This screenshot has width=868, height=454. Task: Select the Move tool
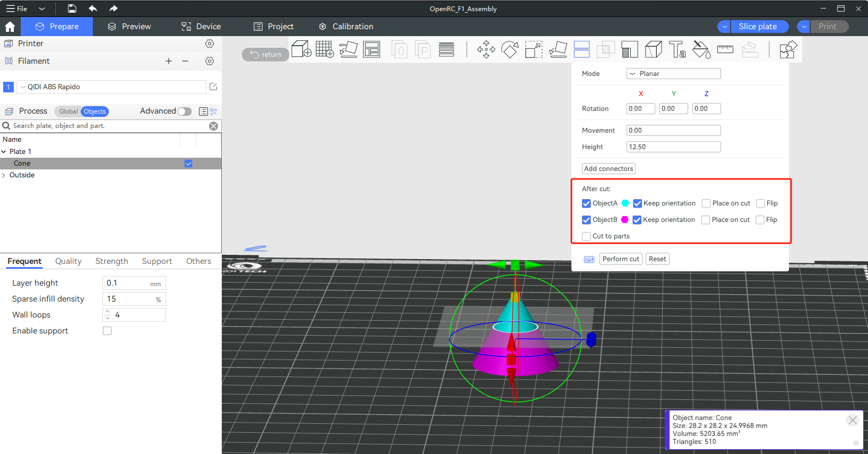486,49
